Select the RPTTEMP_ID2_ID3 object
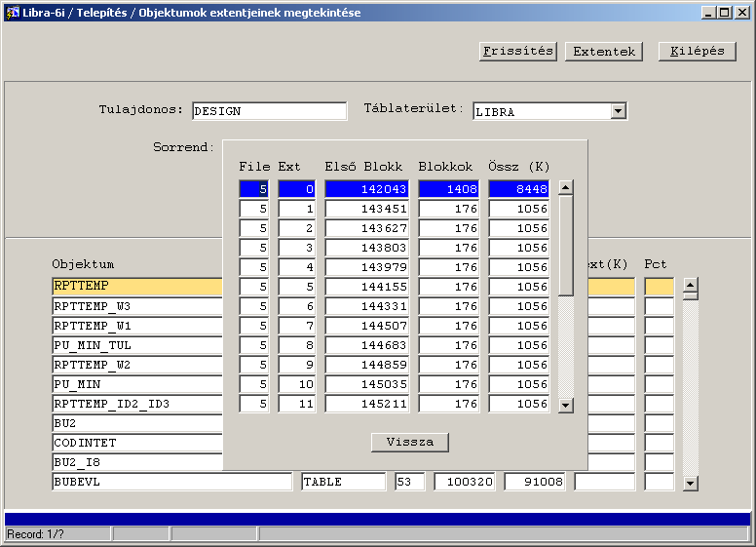Image resolution: width=756 pixels, height=547 pixels. coord(137,404)
